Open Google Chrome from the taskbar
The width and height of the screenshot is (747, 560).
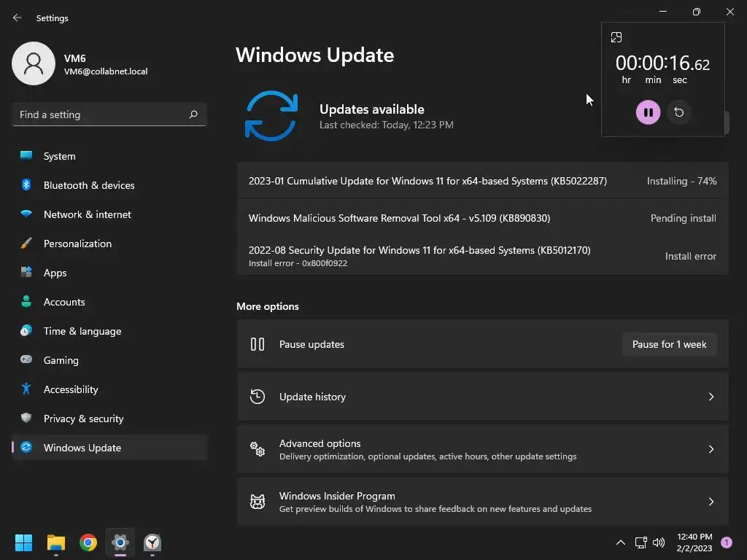[88, 542]
